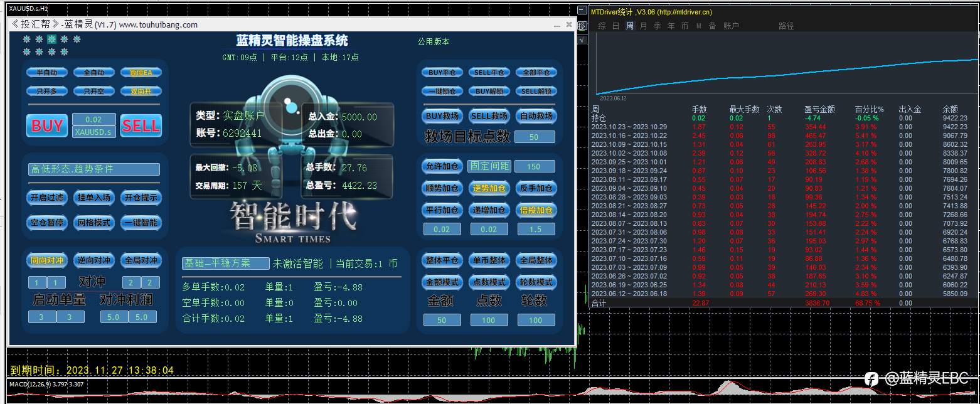
Task: Click 全部平仓 close-all button
Action: pos(536,72)
